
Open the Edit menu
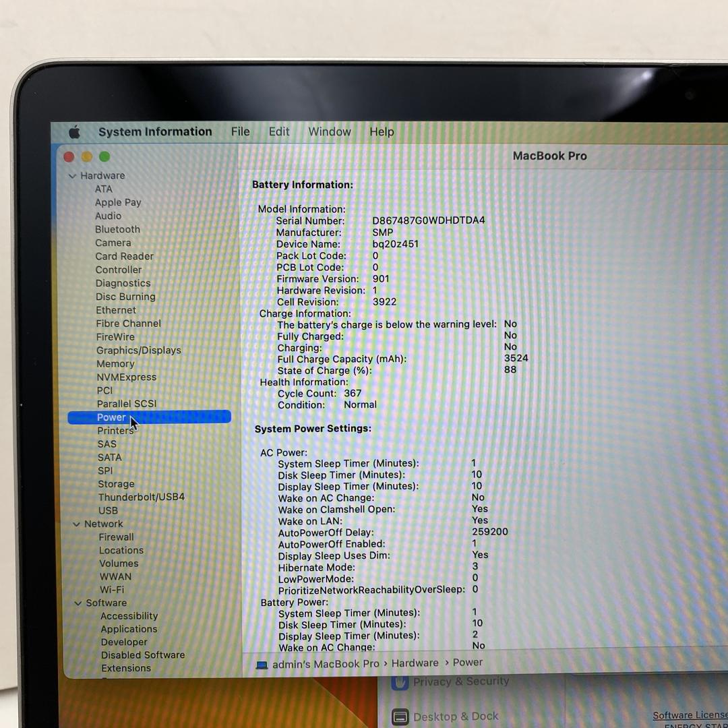pos(278,132)
